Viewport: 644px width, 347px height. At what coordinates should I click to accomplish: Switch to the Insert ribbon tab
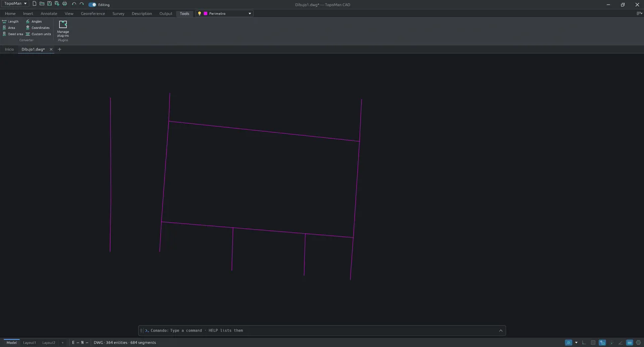[x=28, y=14]
